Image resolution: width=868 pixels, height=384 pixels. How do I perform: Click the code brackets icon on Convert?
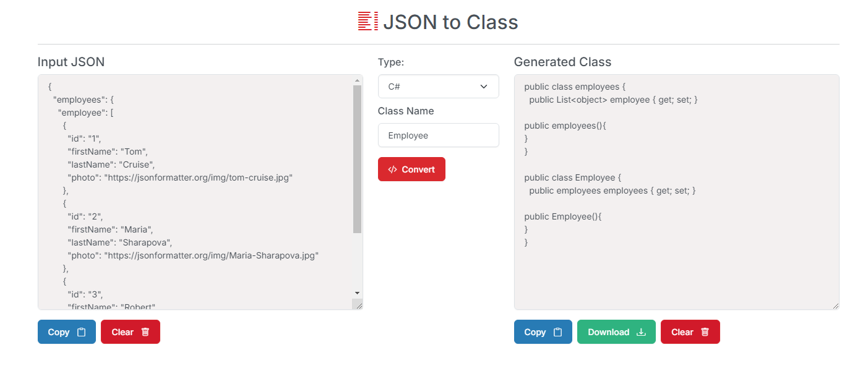pyautogui.click(x=392, y=169)
